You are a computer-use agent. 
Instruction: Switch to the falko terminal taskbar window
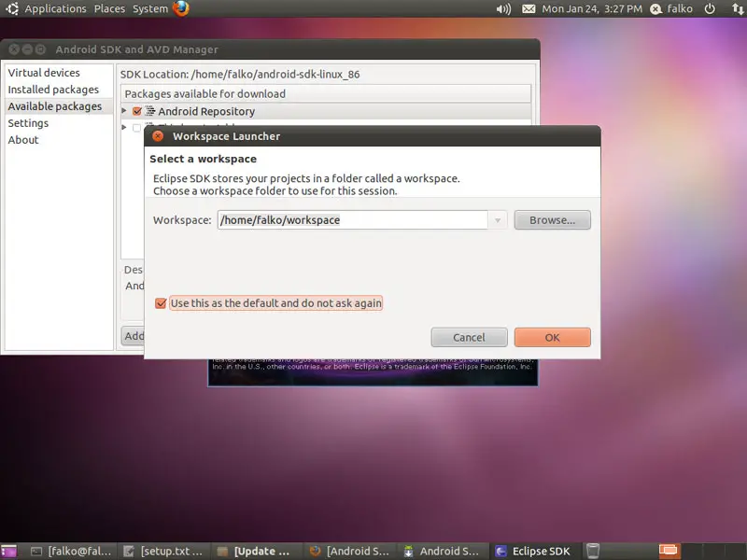(x=71, y=551)
